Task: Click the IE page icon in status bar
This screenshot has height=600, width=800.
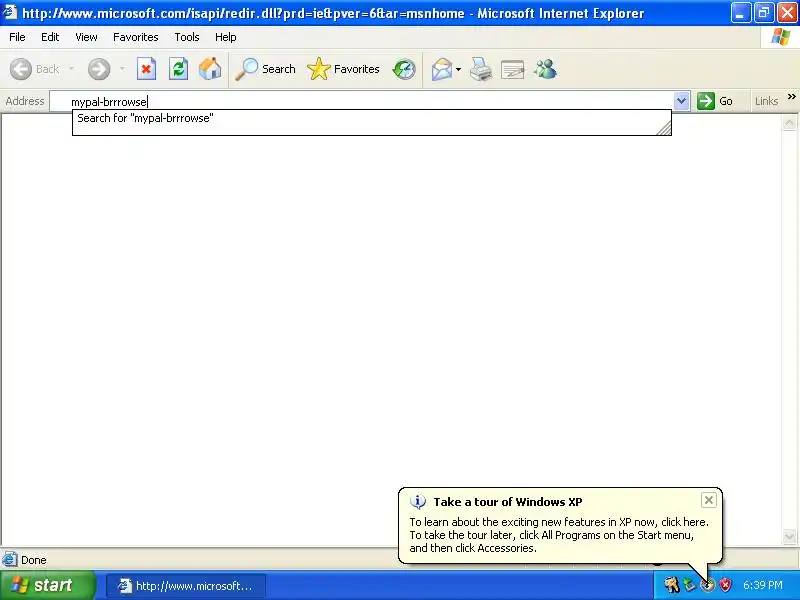Action: point(10,560)
